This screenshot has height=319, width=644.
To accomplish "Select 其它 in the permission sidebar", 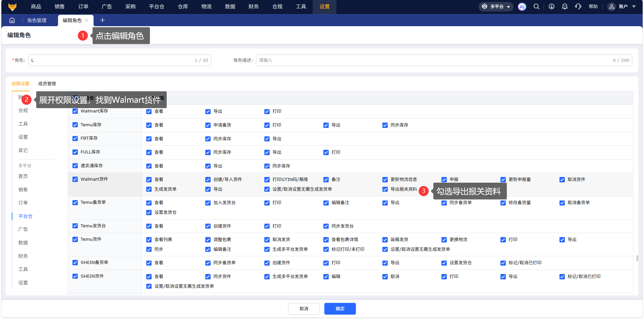I will [x=23, y=151].
